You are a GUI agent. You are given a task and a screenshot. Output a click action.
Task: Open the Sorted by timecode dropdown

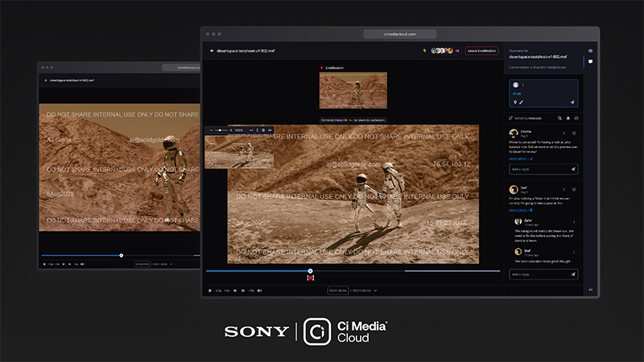(528, 118)
